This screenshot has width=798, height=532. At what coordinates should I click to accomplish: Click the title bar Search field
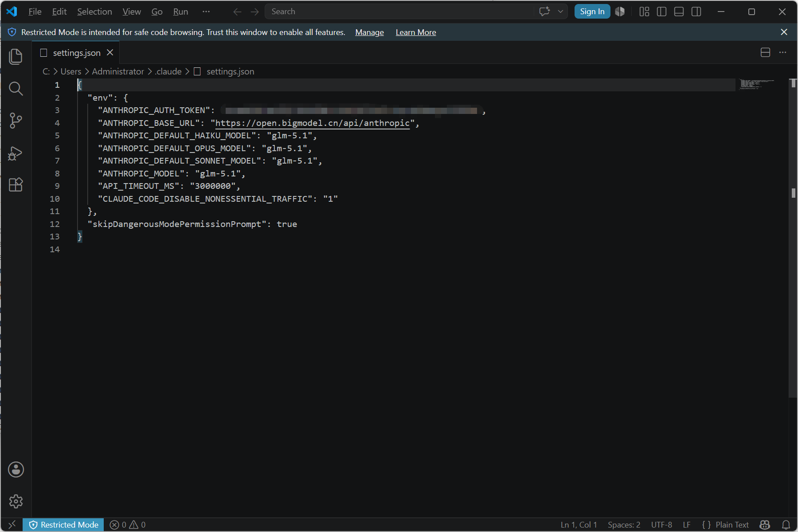[x=399, y=12]
